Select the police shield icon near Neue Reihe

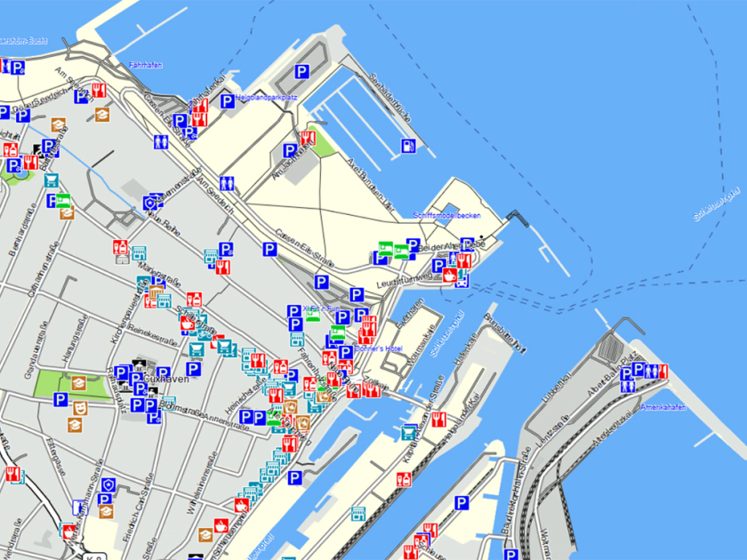[150, 203]
